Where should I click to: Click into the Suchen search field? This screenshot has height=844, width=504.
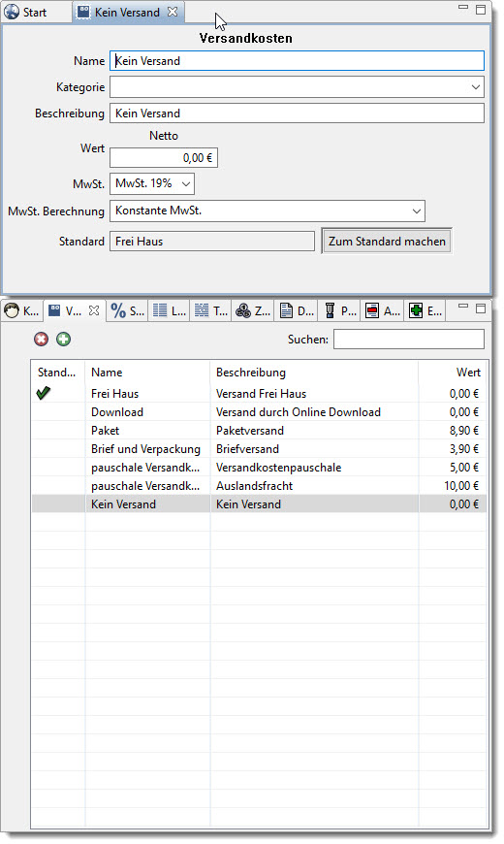pyautogui.click(x=409, y=340)
